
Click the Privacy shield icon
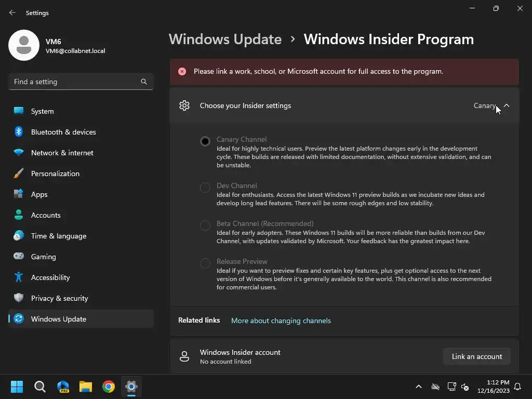19,298
